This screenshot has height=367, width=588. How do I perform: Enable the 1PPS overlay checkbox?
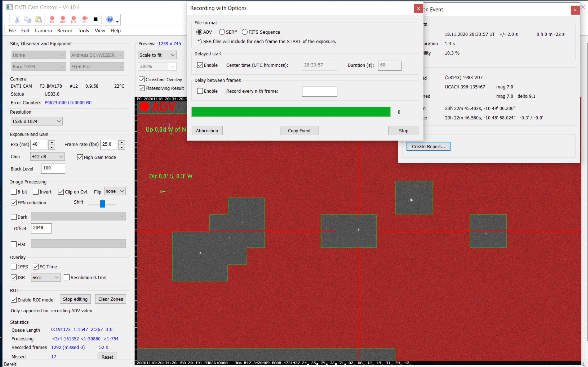pos(14,266)
